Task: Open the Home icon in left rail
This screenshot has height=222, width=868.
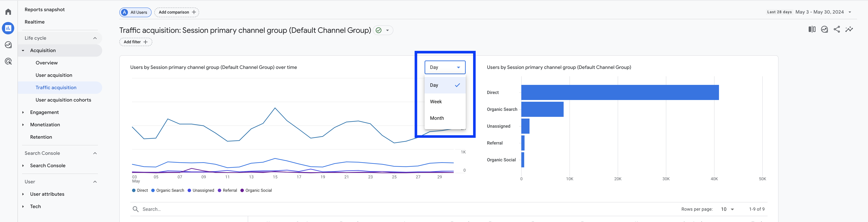Action: pos(8,12)
